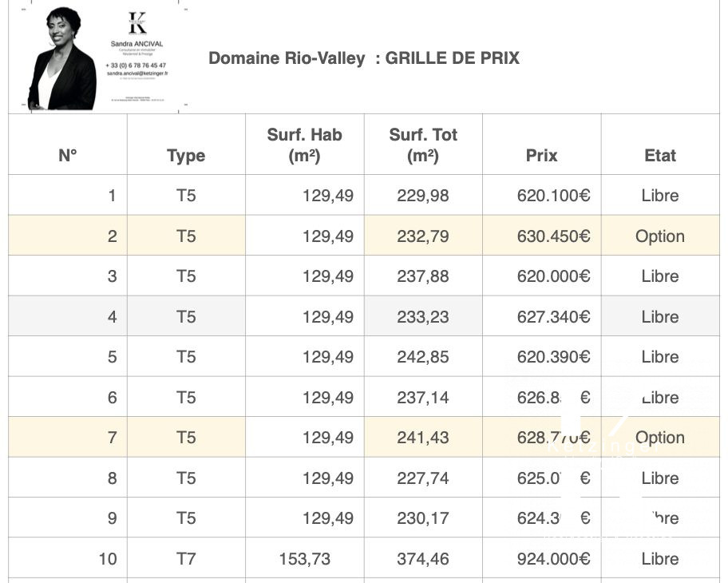Click the sandra.ancival@ketzinger.fr email address
This screenshot has height=583, width=728.
[136, 73]
